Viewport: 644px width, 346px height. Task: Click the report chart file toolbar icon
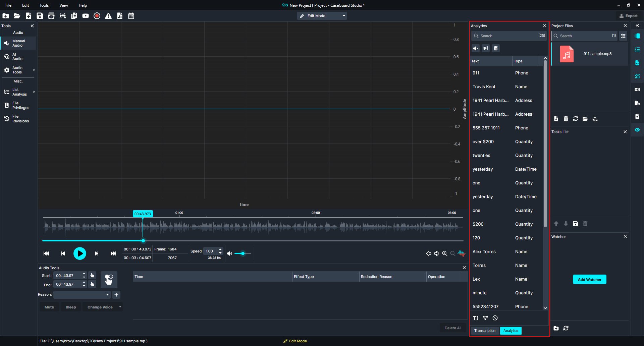(x=120, y=16)
